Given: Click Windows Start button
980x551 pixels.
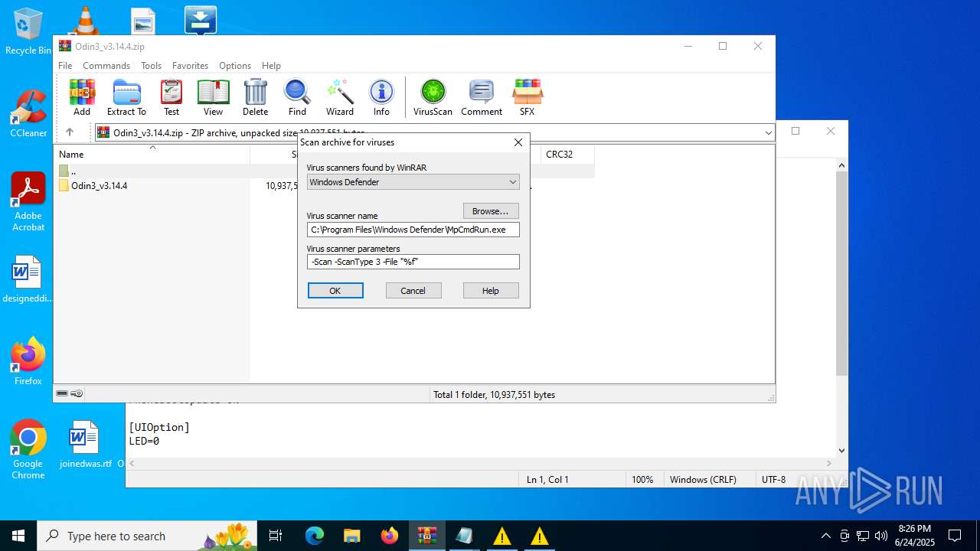Looking at the screenshot, I should [18, 536].
